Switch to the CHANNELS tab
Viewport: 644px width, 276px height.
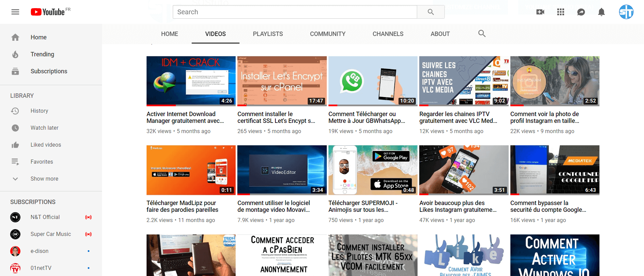pyautogui.click(x=388, y=34)
